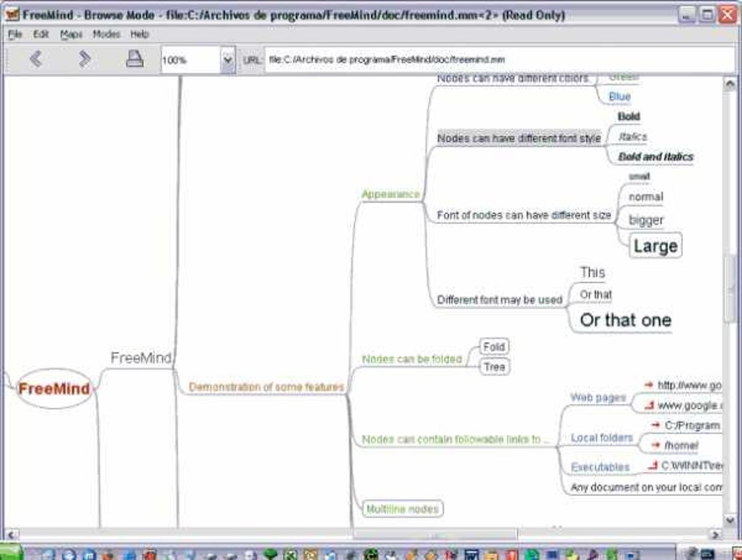Select Any document on your local node
The width and height of the screenshot is (742, 560).
(646, 487)
